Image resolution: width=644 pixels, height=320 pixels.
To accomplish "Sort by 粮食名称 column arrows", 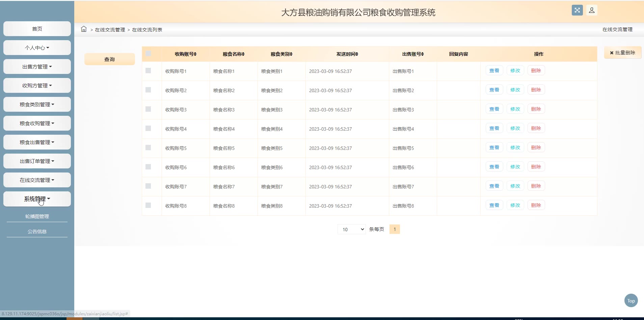I will [x=243, y=54].
